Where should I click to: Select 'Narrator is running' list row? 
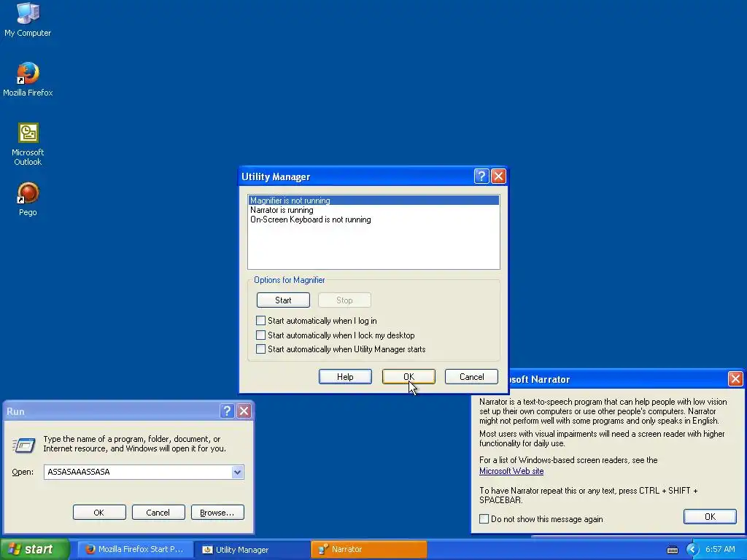tap(373, 210)
